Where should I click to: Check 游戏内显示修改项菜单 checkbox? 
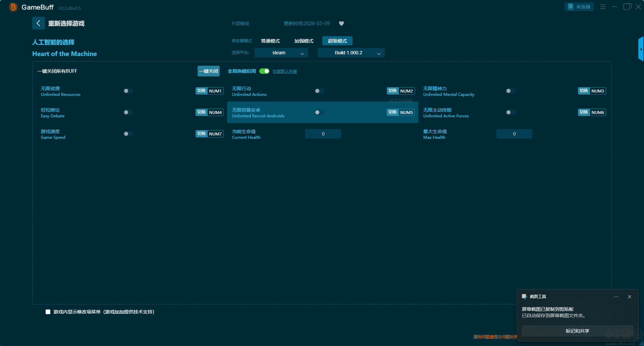[x=48, y=312]
